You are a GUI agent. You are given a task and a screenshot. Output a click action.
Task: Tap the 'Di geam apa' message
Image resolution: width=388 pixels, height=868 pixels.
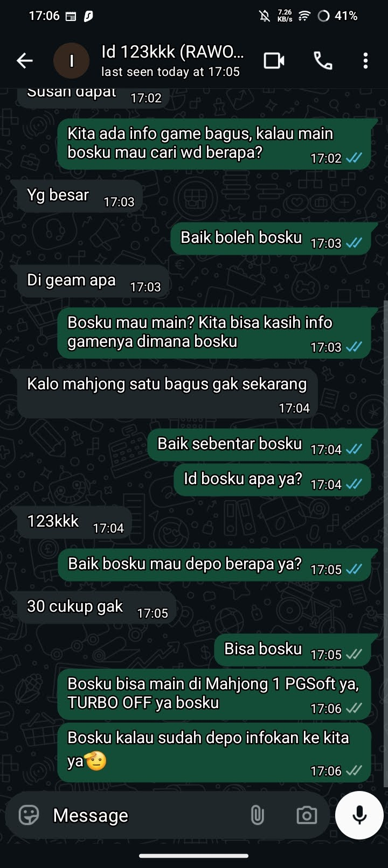(x=93, y=281)
